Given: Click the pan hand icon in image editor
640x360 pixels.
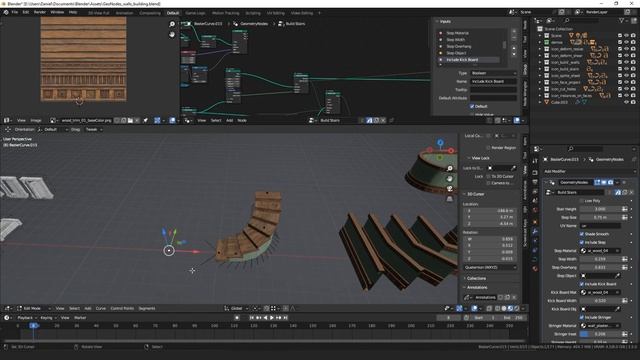Looking at the screenshot, I should pos(172,34).
